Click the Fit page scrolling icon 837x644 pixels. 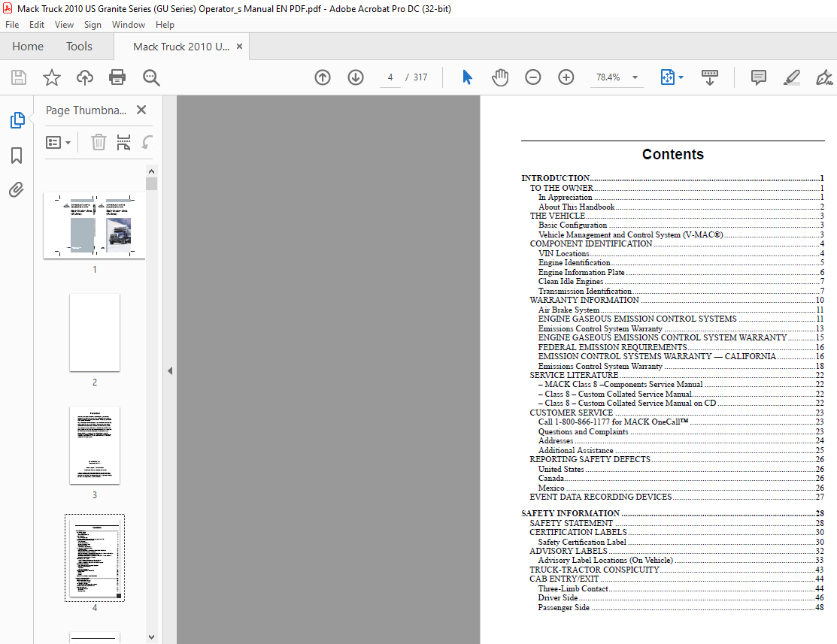667,77
